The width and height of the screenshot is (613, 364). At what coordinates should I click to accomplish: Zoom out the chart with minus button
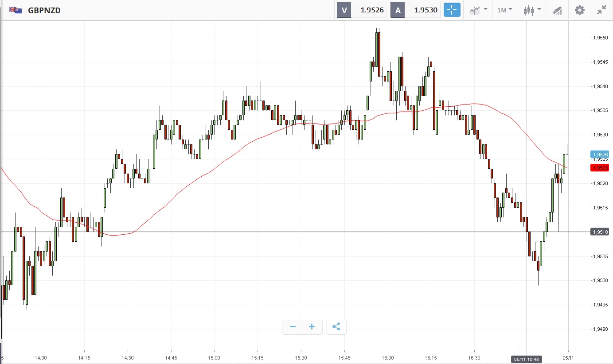(x=293, y=327)
